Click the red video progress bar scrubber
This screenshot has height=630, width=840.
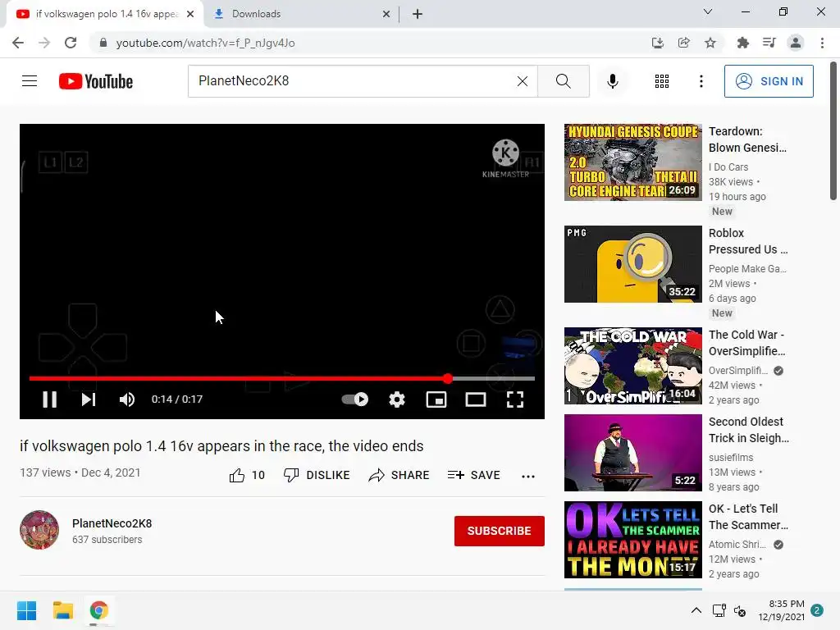pos(447,379)
